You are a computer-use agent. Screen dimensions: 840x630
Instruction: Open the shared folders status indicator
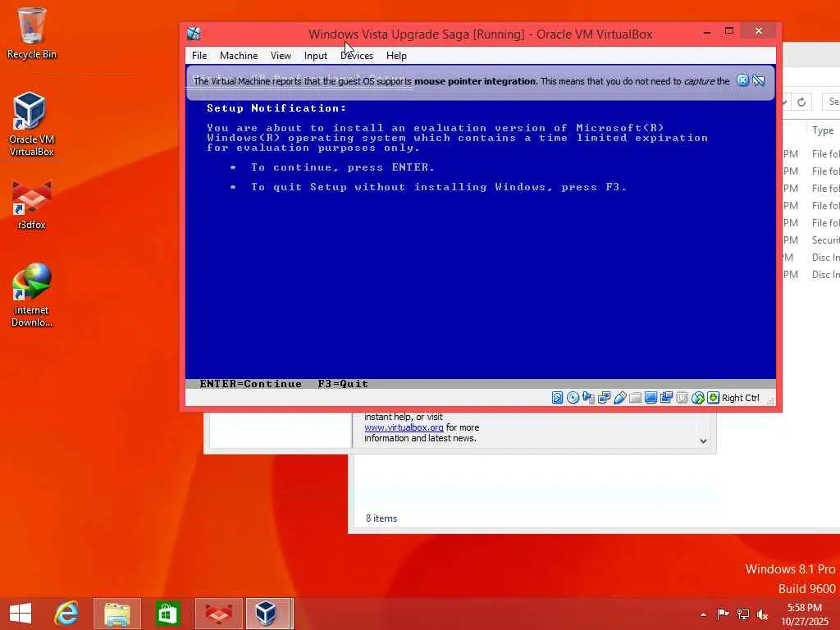[x=636, y=398]
